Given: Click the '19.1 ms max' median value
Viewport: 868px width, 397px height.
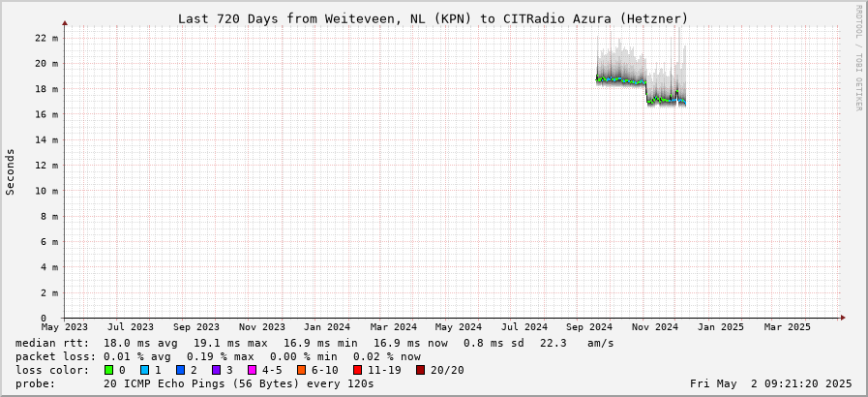Looking at the screenshot, I should pos(230,344).
